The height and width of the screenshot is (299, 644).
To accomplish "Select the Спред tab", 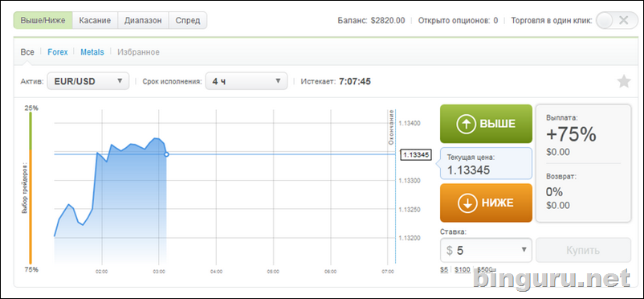I will (188, 20).
